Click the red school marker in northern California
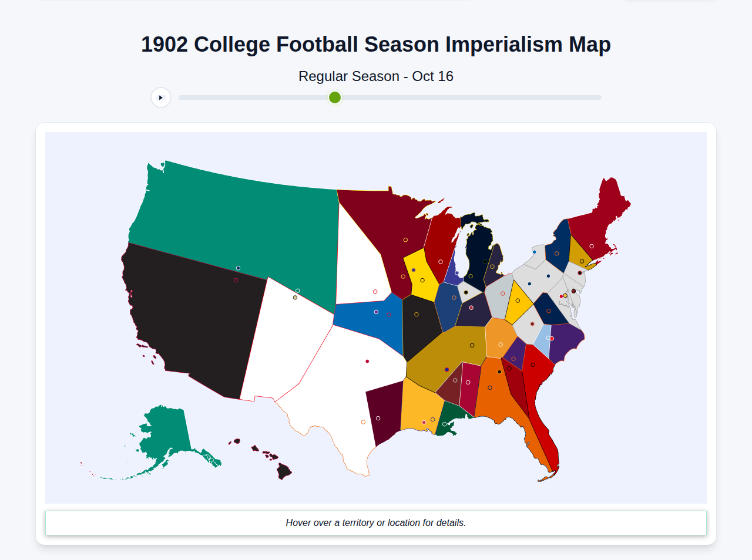The height and width of the screenshot is (560, 752). point(236,280)
